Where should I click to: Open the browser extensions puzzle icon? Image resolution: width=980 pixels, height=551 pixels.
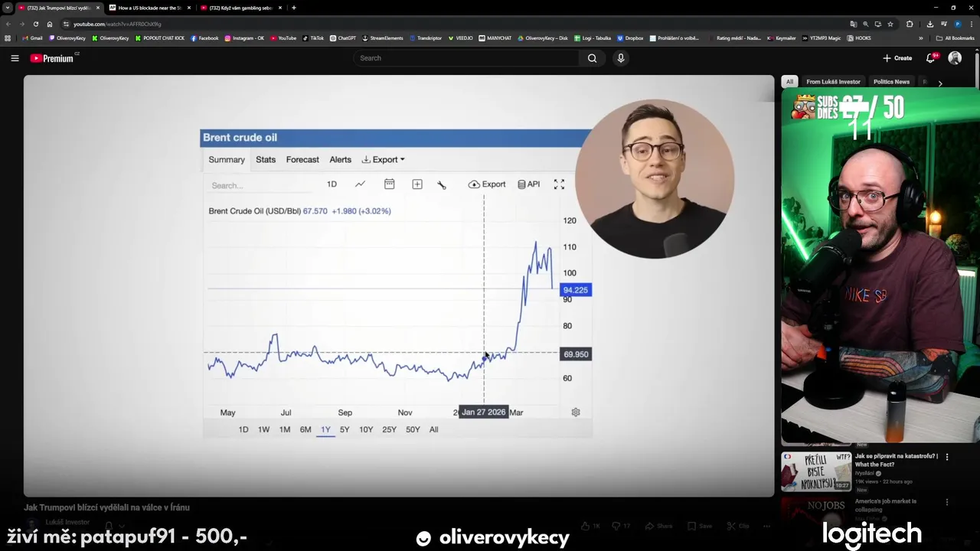[910, 24]
